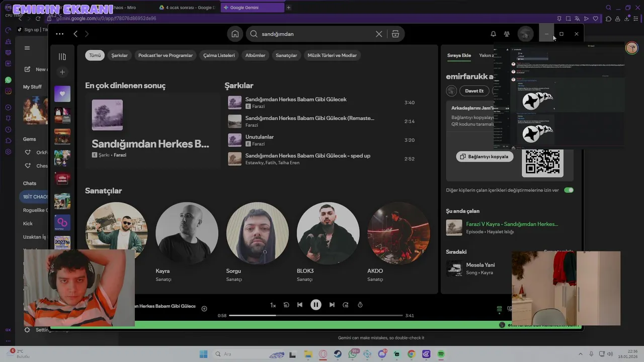Open the three-dot Spotify menu
The height and width of the screenshot is (362, 644).
59,34
